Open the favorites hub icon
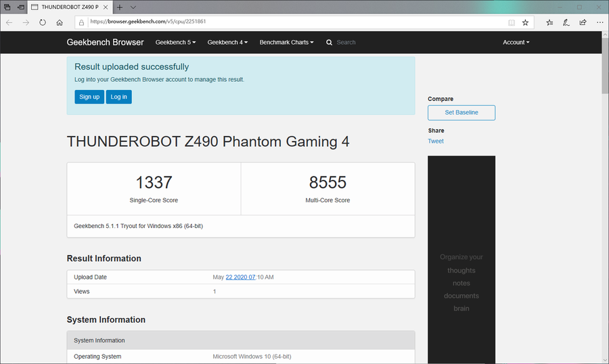The image size is (609, 364). [x=549, y=22]
